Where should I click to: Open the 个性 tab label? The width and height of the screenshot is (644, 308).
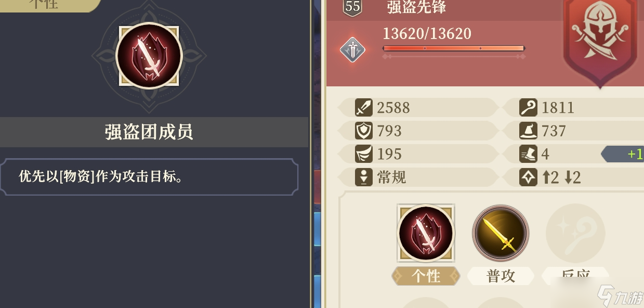click(x=426, y=276)
